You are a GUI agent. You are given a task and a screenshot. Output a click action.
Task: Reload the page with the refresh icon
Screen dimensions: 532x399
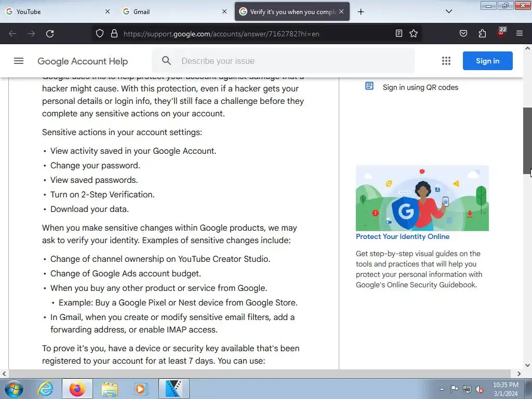pyautogui.click(x=50, y=34)
